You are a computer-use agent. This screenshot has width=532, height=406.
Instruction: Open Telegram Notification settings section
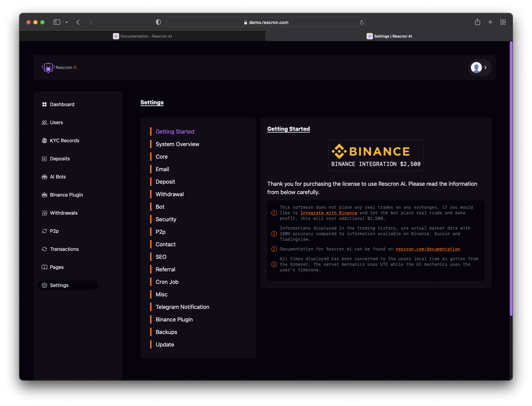tap(182, 307)
